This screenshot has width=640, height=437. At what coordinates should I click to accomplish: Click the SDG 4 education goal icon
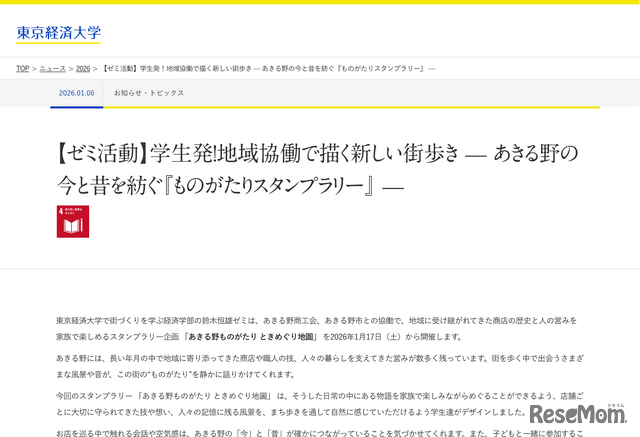73,222
